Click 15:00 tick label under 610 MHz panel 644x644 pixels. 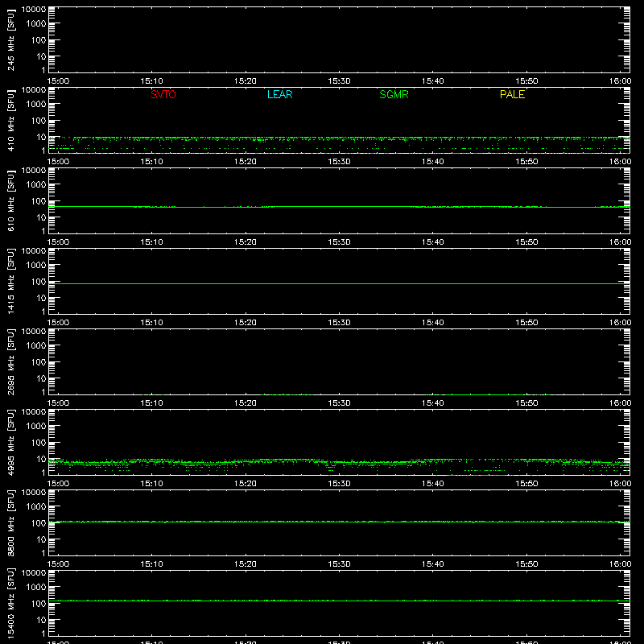click(58, 242)
